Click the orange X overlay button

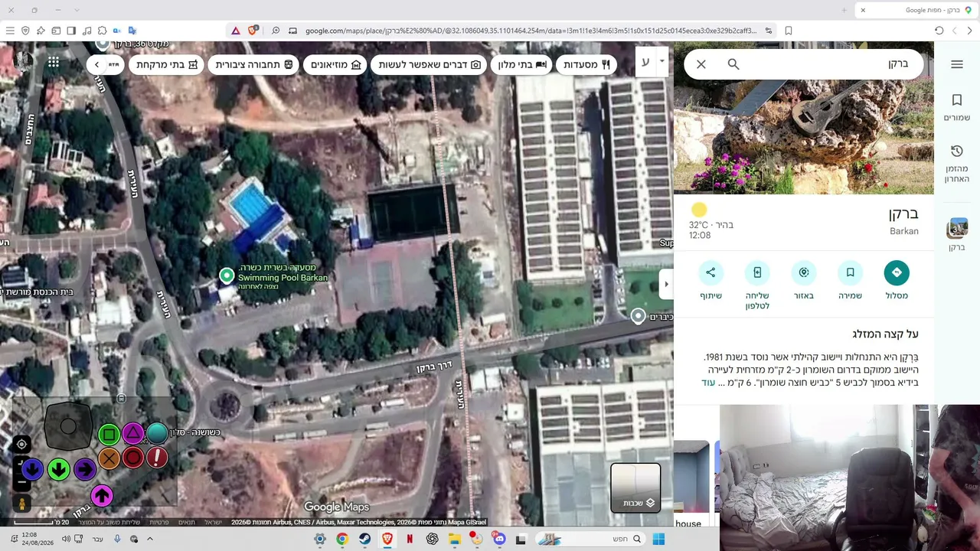[x=109, y=458]
